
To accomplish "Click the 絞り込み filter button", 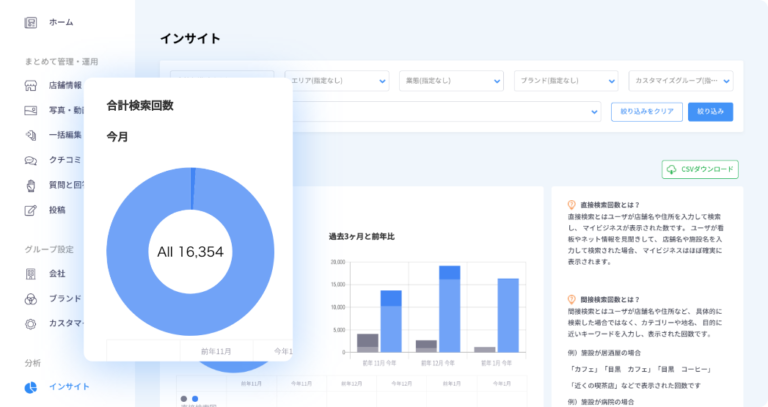I will (x=710, y=112).
